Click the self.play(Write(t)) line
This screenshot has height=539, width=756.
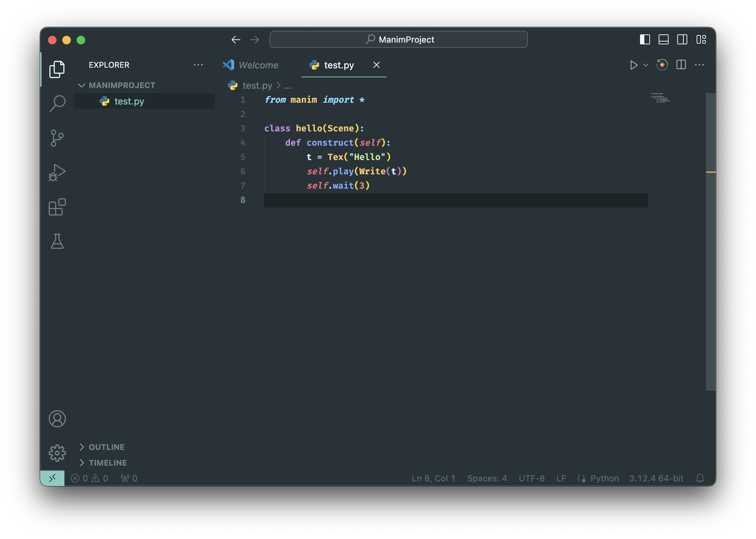(357, 171)
